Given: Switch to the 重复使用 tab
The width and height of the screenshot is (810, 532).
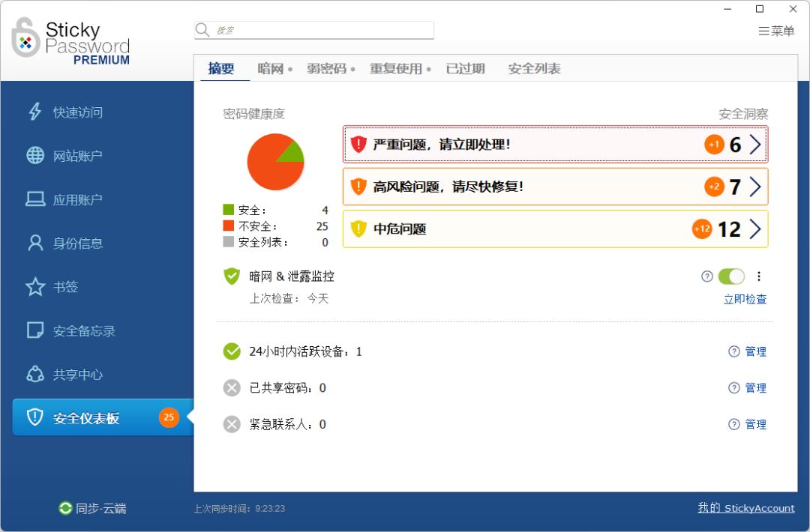Looking at the screenshot, I should tap(400, 68).
